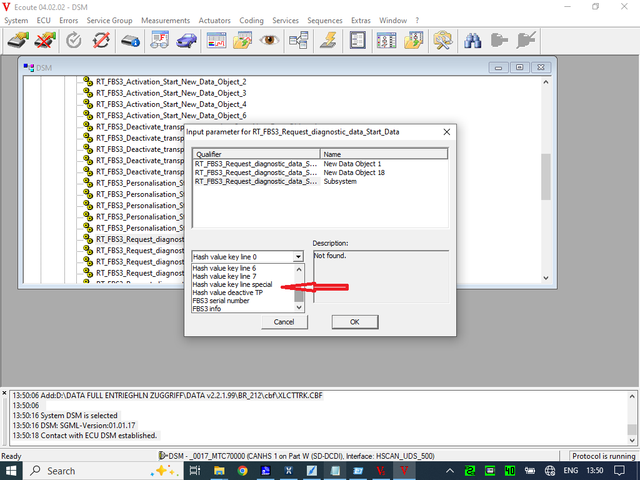Image resolution: width=640 pixels, height=480 pixels.
Task: Open the sequence table toolbar icon
Action: point(387,40)
